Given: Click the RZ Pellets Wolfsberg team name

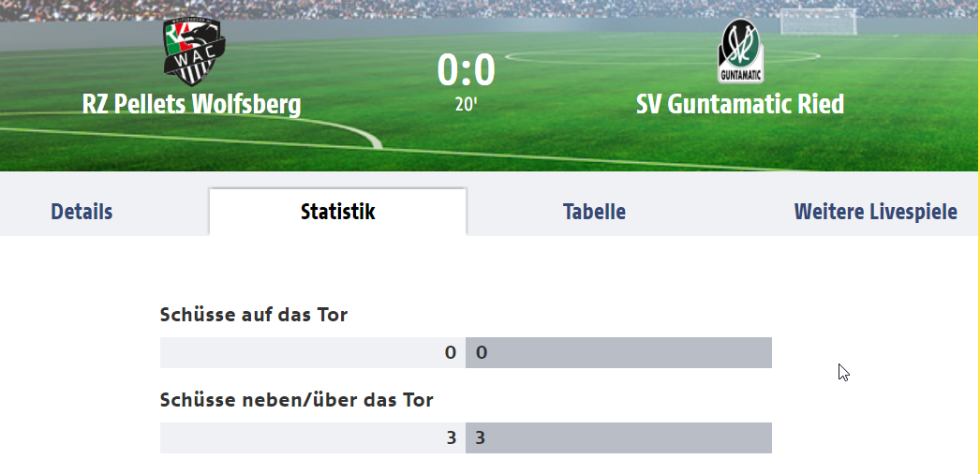Looking at the screenshot, I should [x=191, y=104].
